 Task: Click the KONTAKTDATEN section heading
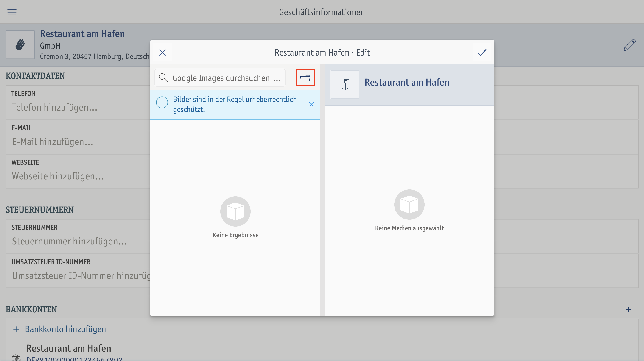(x=35, y=76)
